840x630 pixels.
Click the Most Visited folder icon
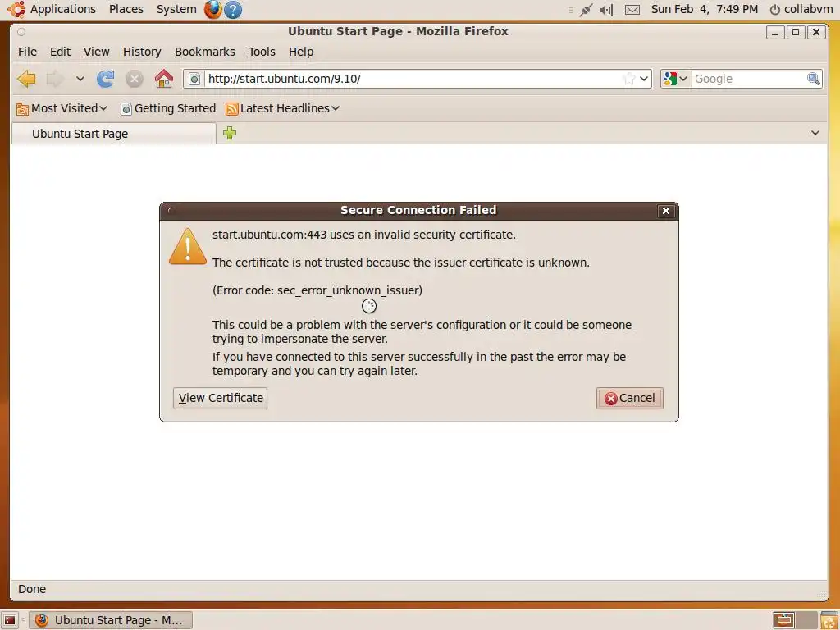(22, 109)
